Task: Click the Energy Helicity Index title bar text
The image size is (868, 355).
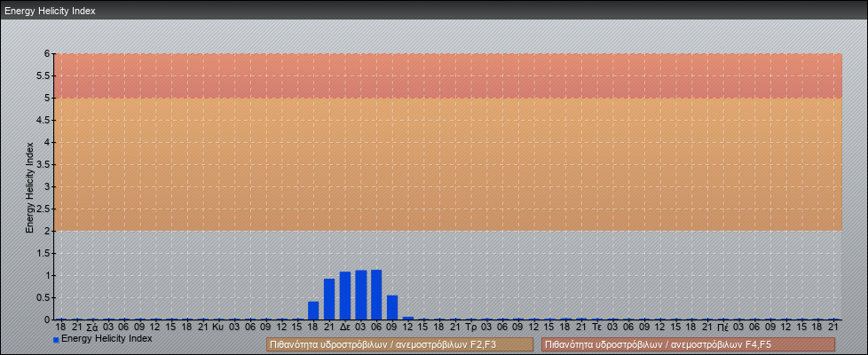Action: click(50, 12)
